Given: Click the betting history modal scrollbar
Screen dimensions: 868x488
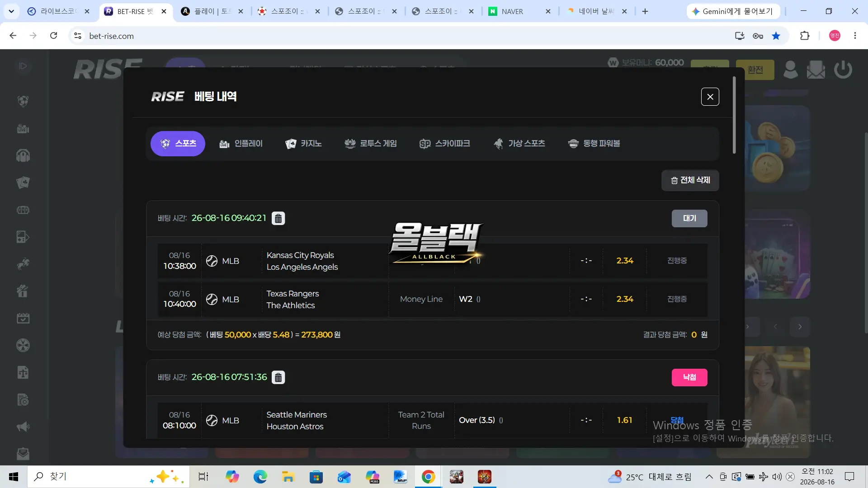Looking at the screenshot, I should point(734,115).
